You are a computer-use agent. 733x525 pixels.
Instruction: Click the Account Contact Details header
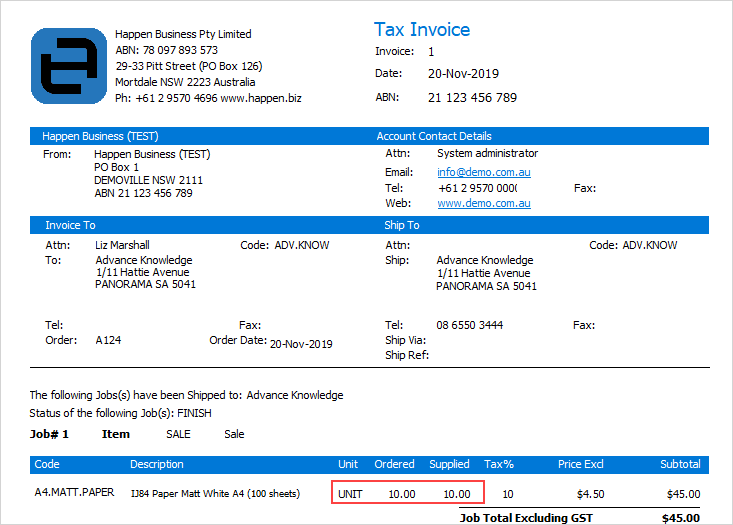tap(434, 136)
